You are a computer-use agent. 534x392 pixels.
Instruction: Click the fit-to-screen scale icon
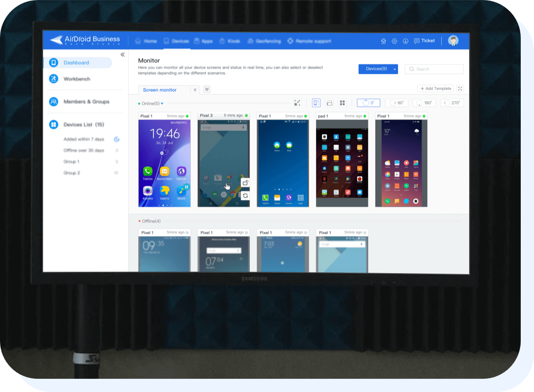pyautogui.click(x=297, y=103)
